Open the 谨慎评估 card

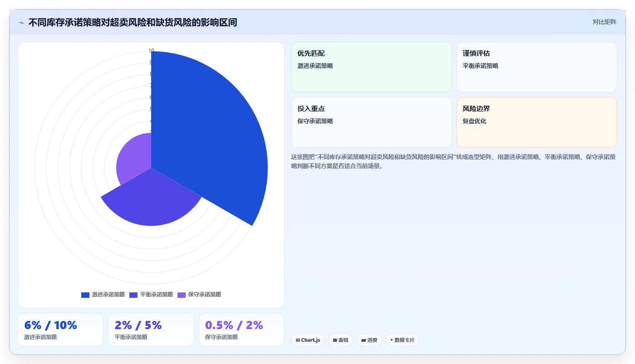coord(537,67)
